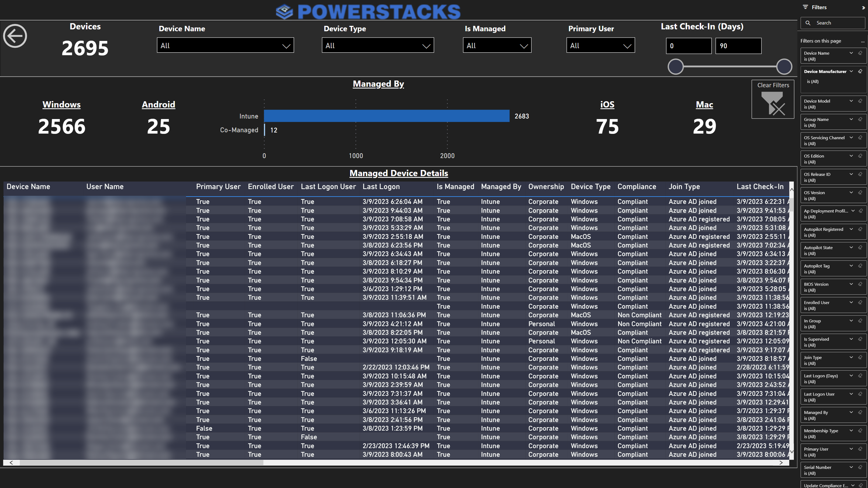
Task: Collapse the Device Manufacturer filter card chevron
Action: (x=851, y=71)
